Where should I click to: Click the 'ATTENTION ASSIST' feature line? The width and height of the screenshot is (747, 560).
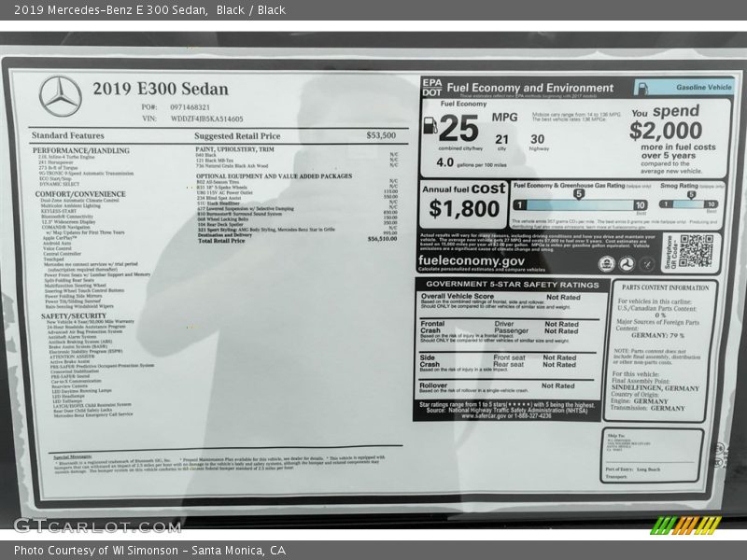pos(73,357)
